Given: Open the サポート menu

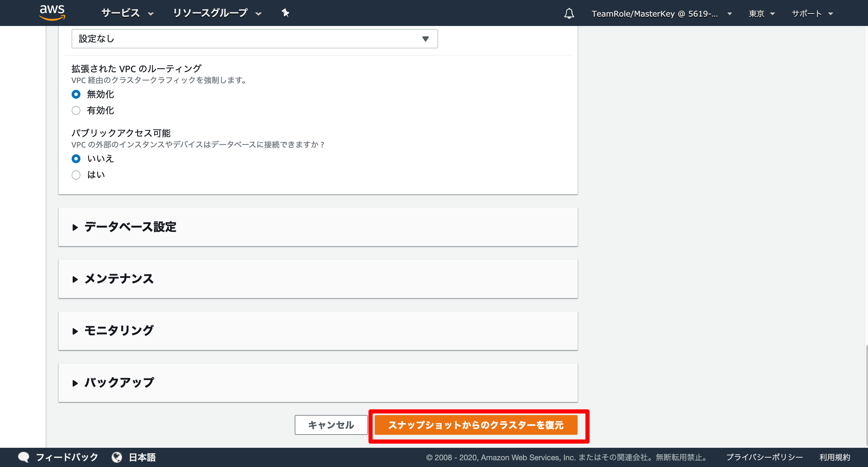Looking at the screenshot, I should tap(812, 14).
